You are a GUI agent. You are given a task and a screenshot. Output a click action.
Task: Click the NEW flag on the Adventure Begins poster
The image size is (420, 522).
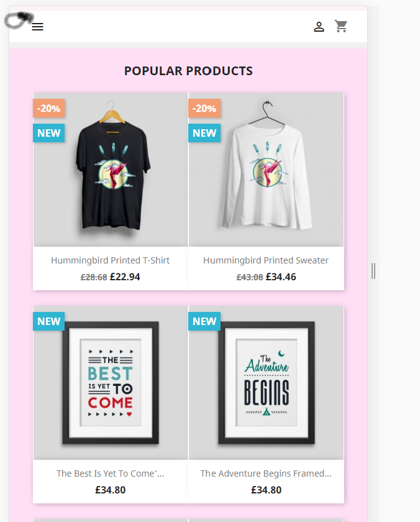204,321
